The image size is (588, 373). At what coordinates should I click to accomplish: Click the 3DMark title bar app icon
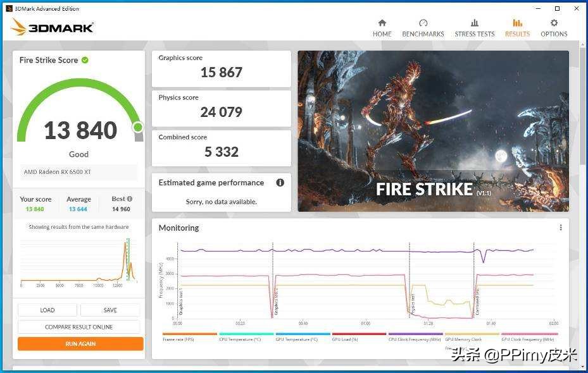[x=9, y=8]
